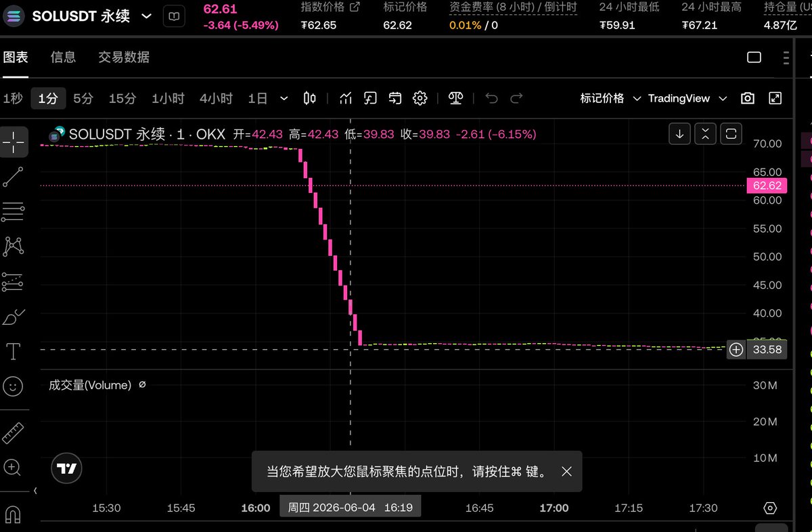Select the 1日 interval
Viewport: 812px width, 532px height.
[x=258, y=98]
